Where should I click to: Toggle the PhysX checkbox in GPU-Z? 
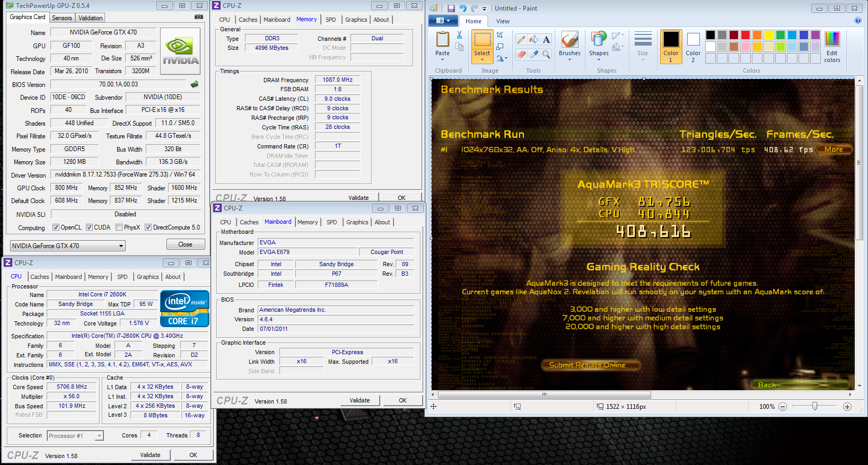[x=119, y=227]
